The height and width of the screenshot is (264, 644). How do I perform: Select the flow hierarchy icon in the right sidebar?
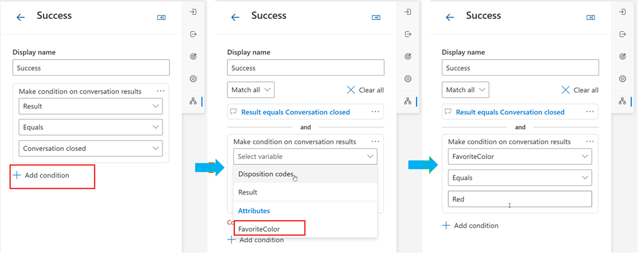pos(622,101)
